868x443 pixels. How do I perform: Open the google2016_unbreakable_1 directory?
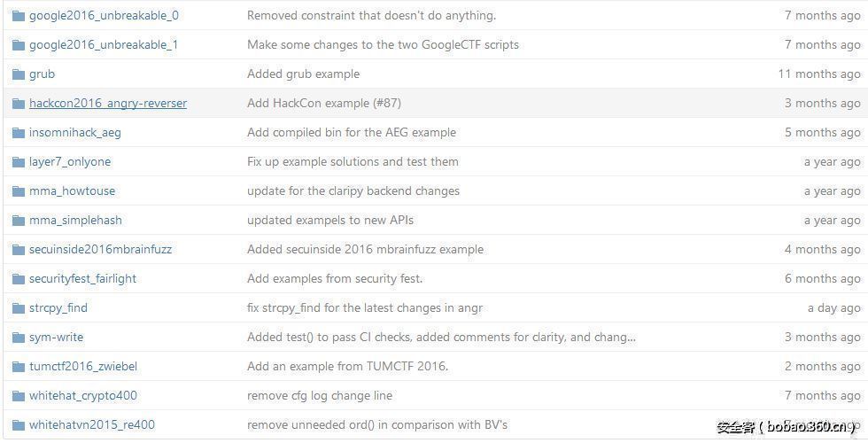pos(103,45)
